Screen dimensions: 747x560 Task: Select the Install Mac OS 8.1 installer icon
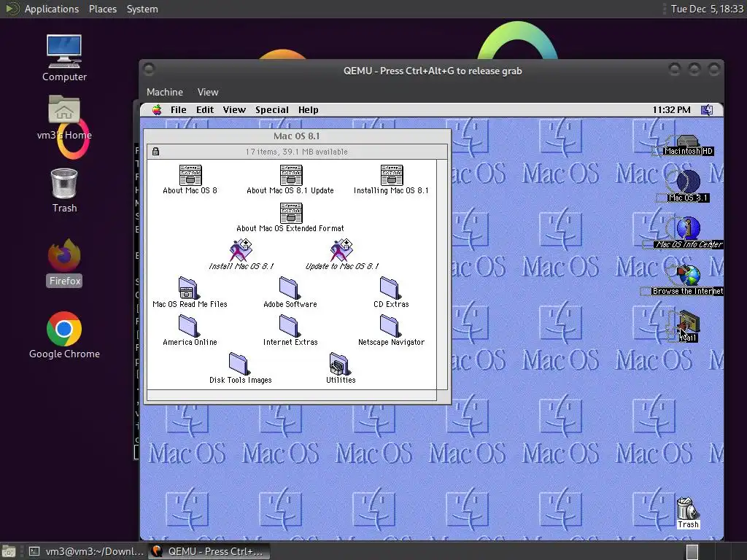(241, 251)
